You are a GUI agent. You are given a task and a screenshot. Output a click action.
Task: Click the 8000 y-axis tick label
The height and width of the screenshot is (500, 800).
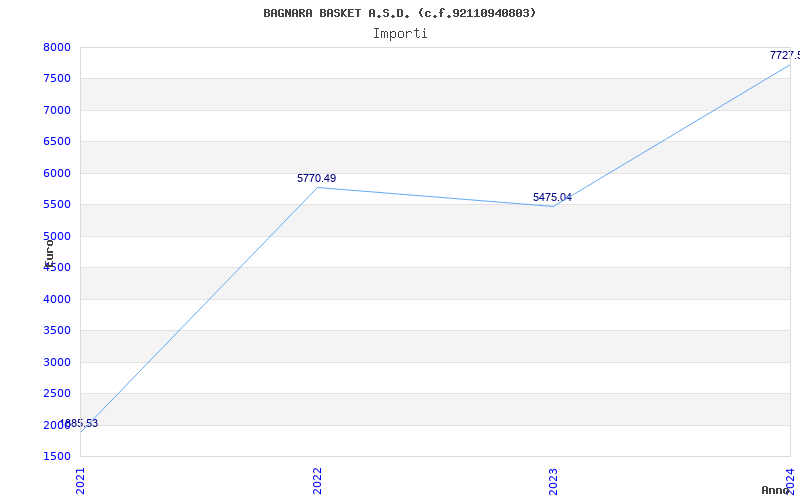pyautogui.click(x=57, y=47)
